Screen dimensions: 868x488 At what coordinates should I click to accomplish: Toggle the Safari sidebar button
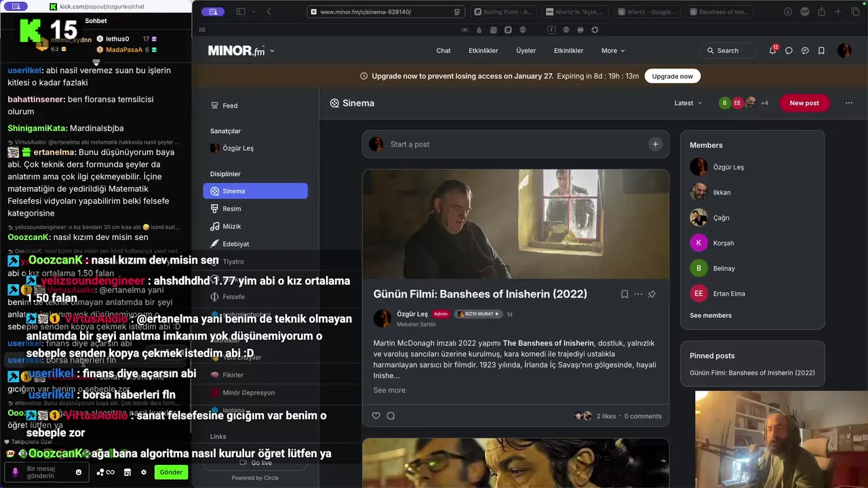(240, 12)
